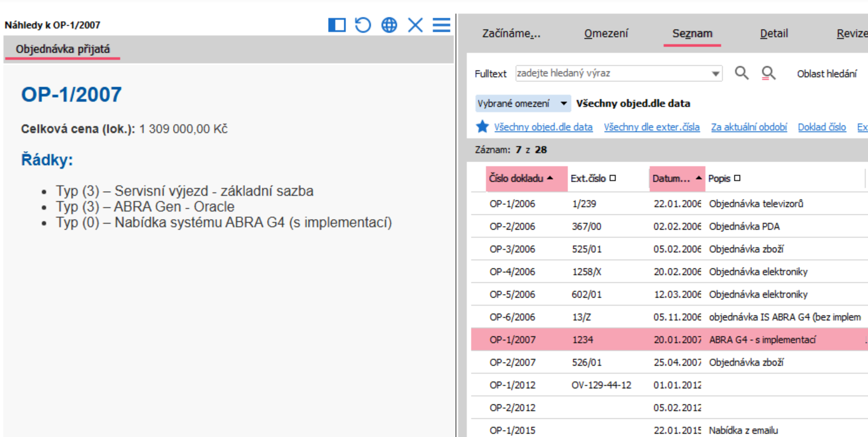Toggle the preview panel layout icon
Screen dimensions: 868x437
[337, 25]
